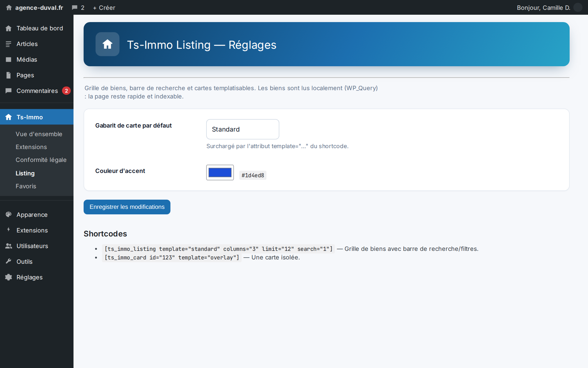Open Commentaires with the red 2 badge
The width and height of the screenshot is (588, 368).
[37, 91]
